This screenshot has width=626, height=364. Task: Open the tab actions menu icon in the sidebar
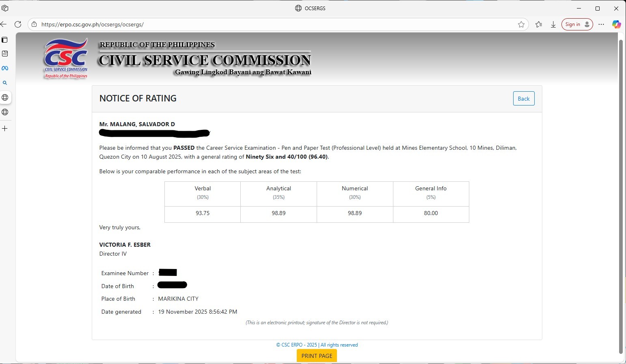5,40
